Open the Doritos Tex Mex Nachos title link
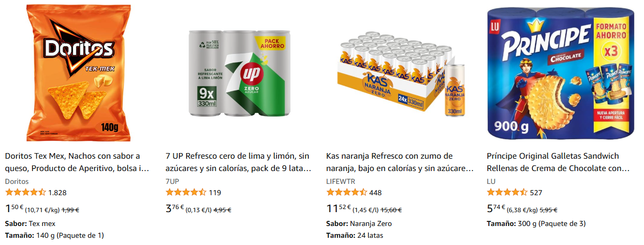This screenshot has width=644, height=245. pos(77,162)
